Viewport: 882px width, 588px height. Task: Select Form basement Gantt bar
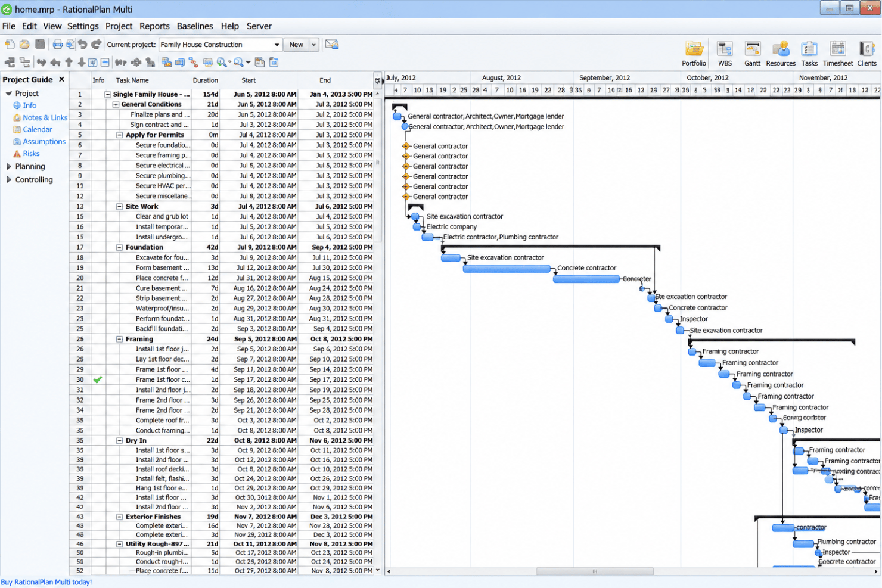pyautogui.click(x=507, y=269)
